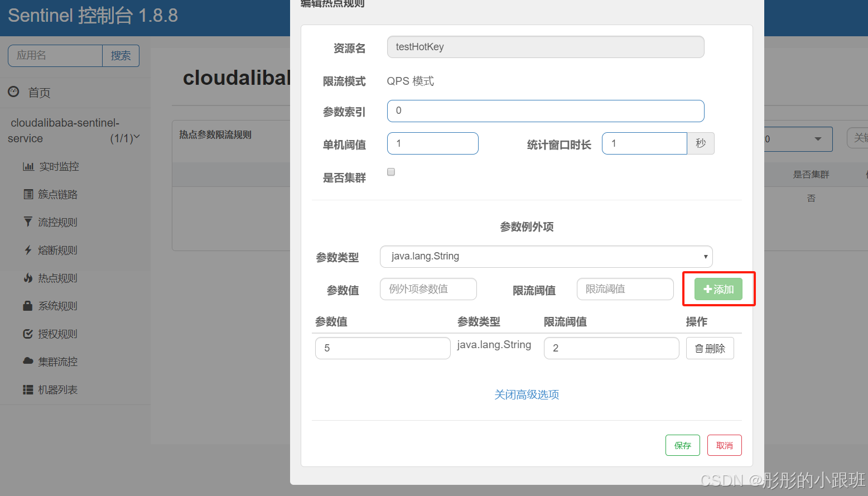
Task: Focus the 应用名 search field
Action: point(55,56)
